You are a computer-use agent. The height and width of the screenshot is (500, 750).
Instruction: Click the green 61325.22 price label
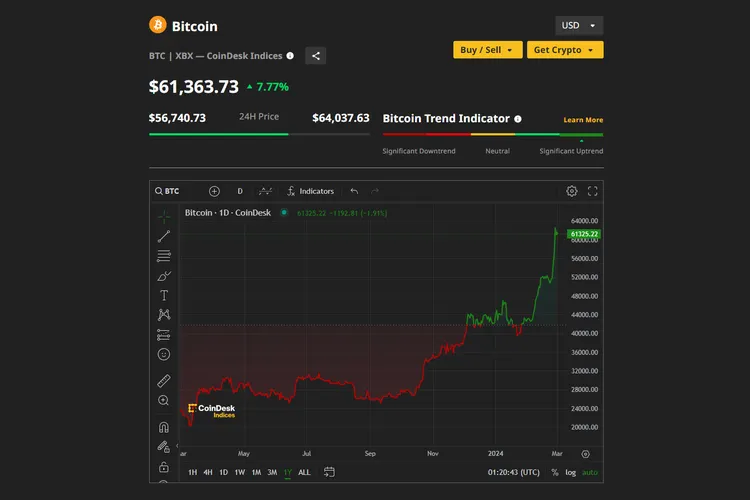coord(584,234)
